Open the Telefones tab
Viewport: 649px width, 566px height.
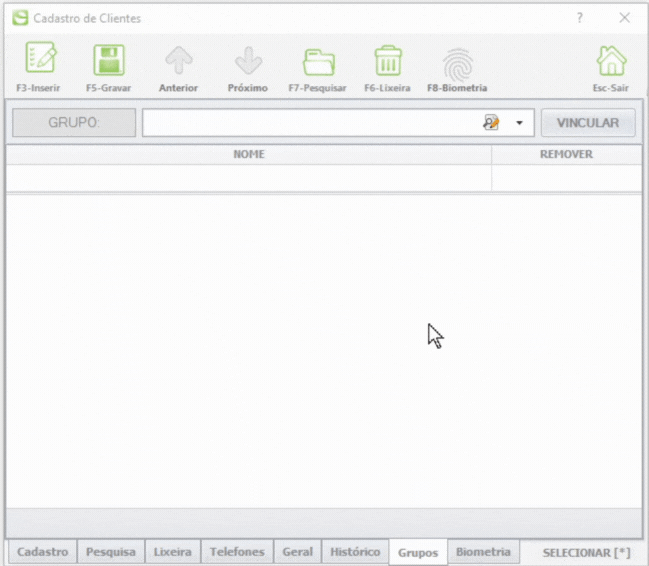(x=237, y=552)
